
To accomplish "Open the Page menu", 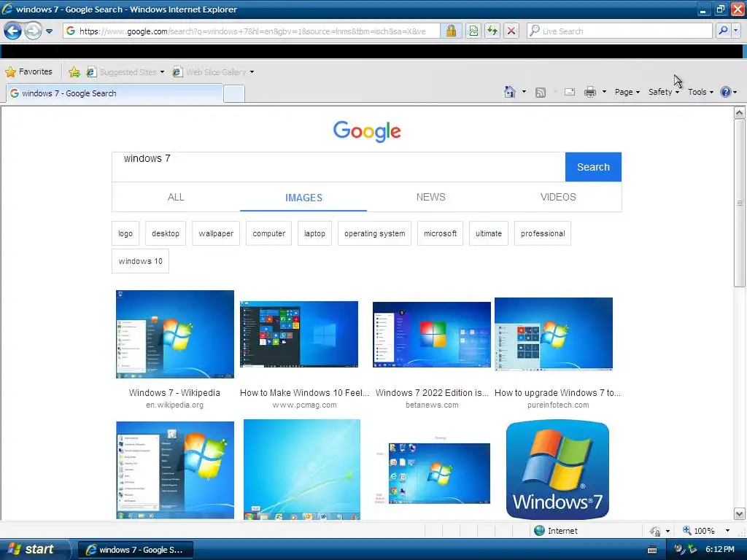I will pyautogui.click(x=627, y=92).
